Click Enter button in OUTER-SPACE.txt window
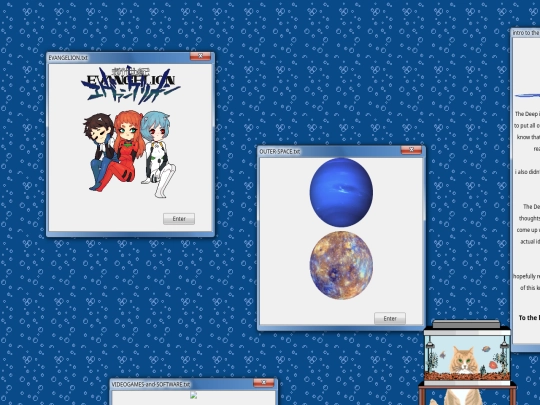This screenshot has width=540, height=405. [x=390, y=319]
